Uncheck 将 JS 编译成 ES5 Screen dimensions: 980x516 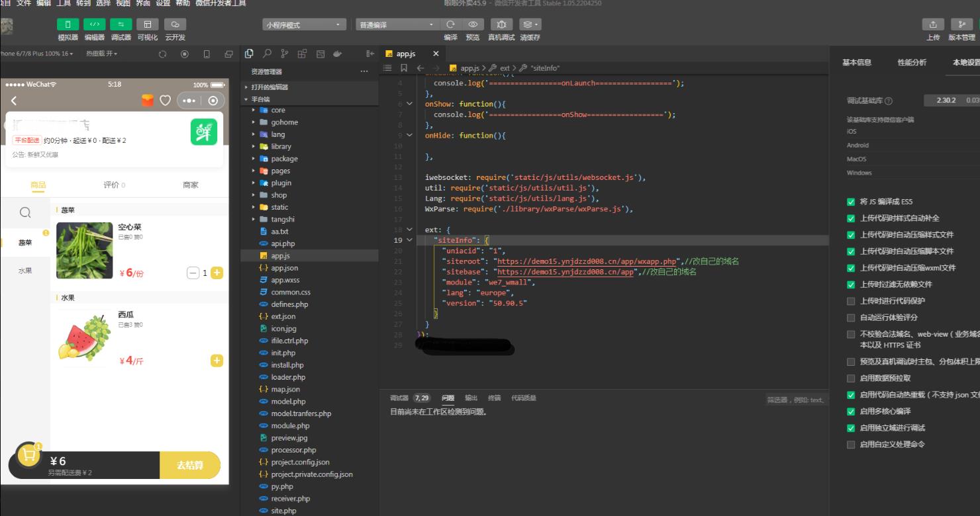pyautogui.click(x=851, y=202)
